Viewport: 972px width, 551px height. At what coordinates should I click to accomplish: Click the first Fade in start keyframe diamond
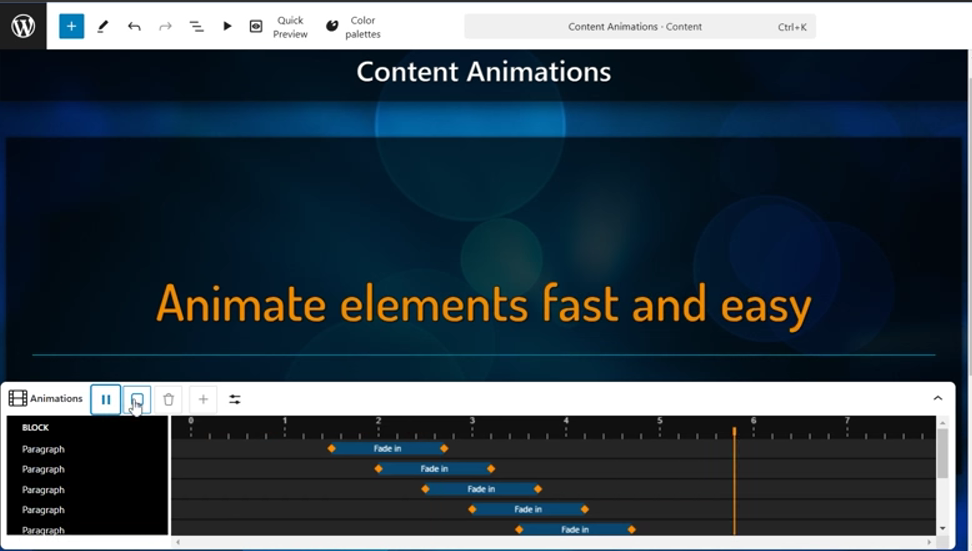point(332,448)
